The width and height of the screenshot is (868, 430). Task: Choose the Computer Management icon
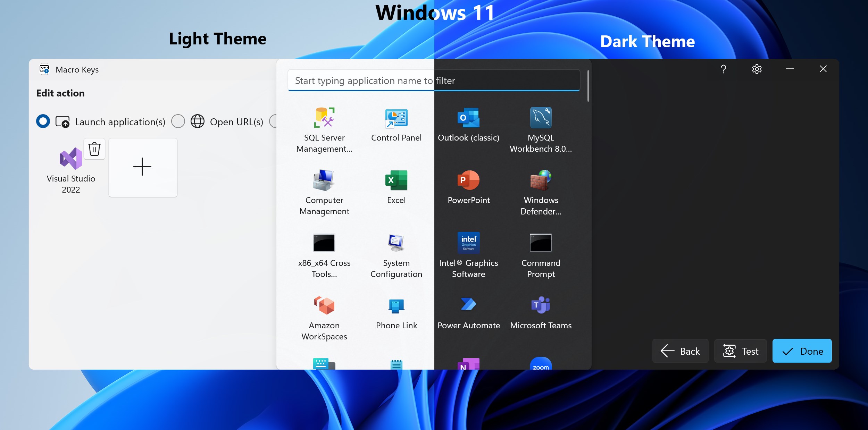(324, 180)
